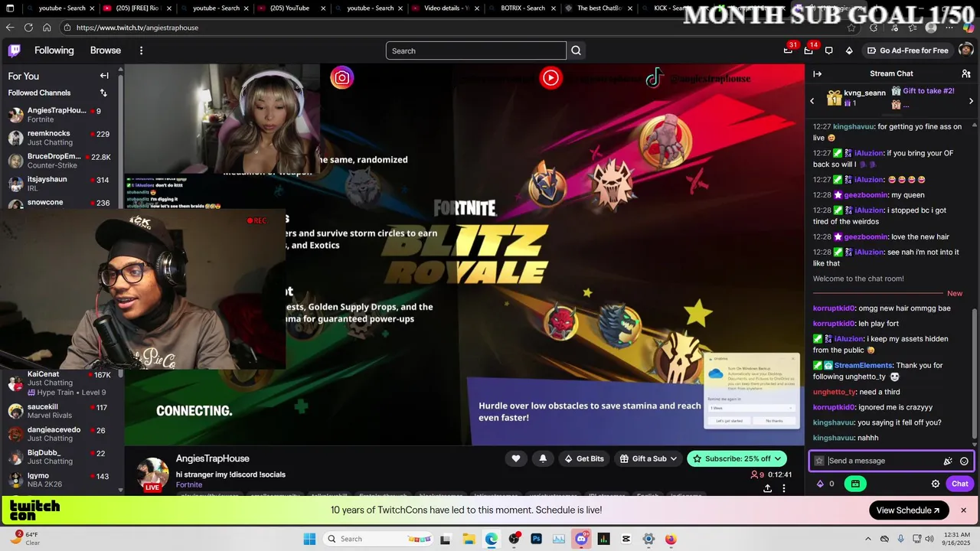Open the user profile avatar menu

(x=965, y=51)
